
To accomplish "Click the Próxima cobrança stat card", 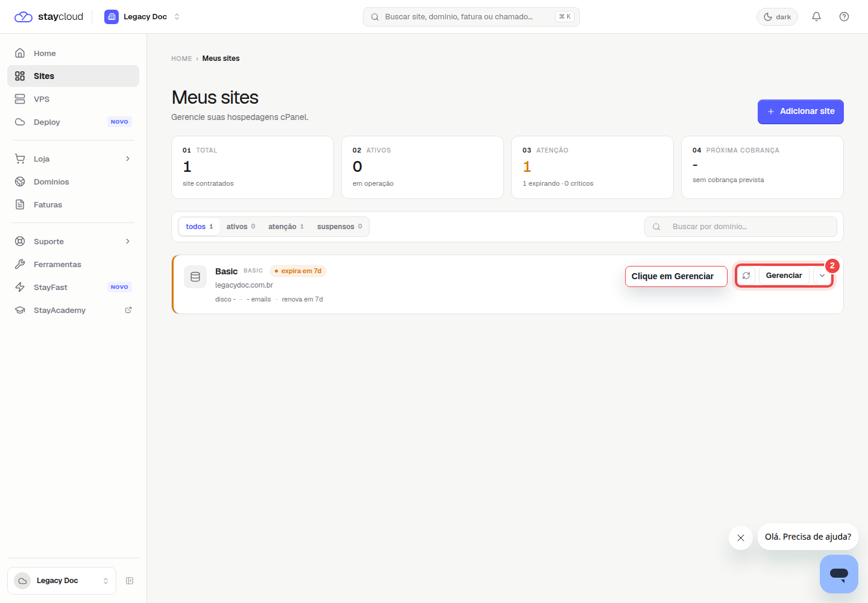I will (763, 167).
